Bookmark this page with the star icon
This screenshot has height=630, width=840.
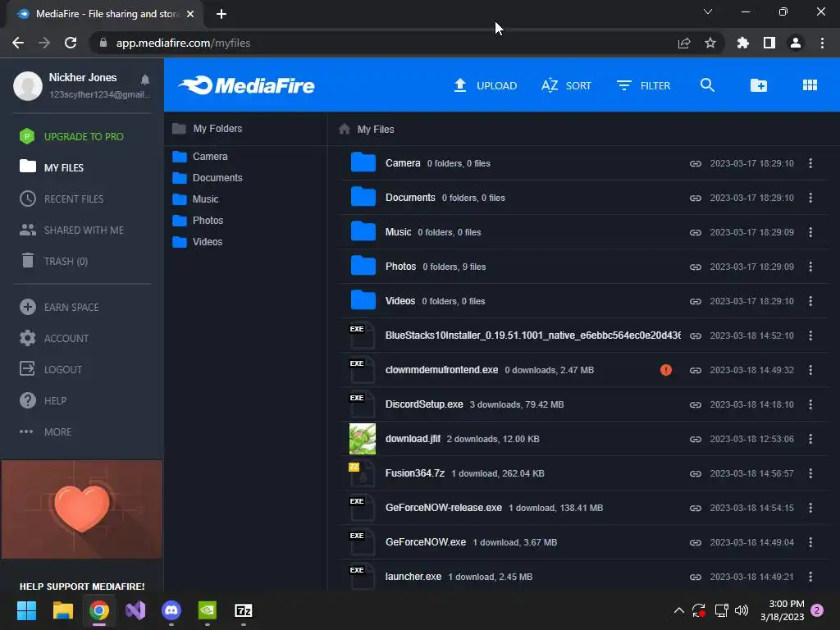click(710, 43)
